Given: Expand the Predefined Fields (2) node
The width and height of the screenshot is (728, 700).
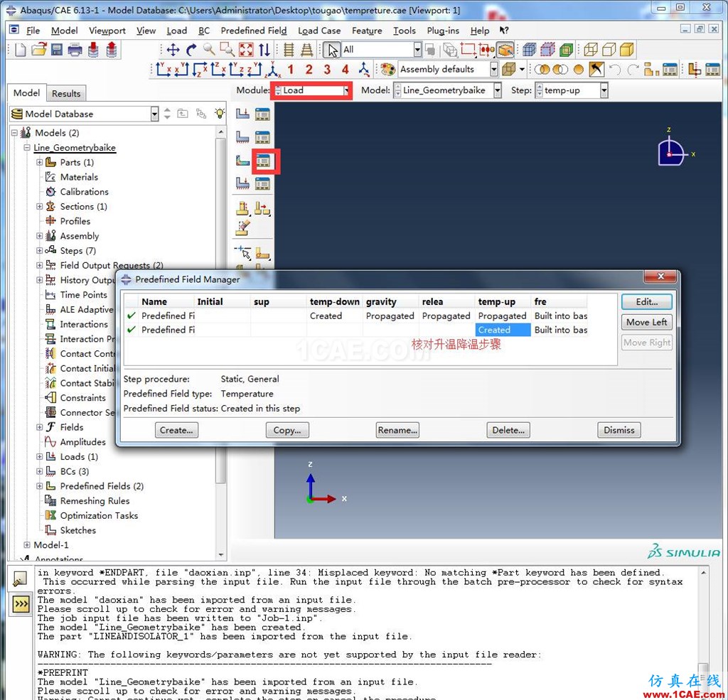Looking at the screenshot, I should pos(40,486).
